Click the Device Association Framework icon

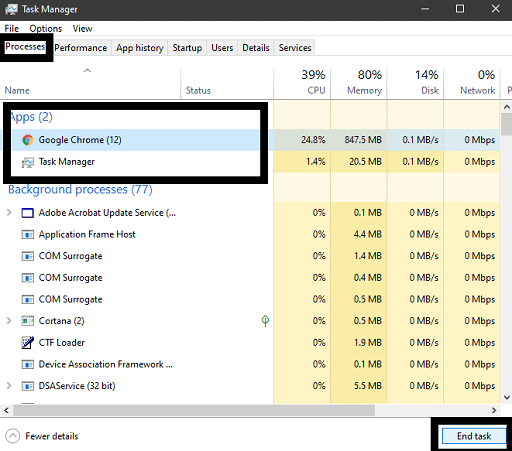pos(28,364)
